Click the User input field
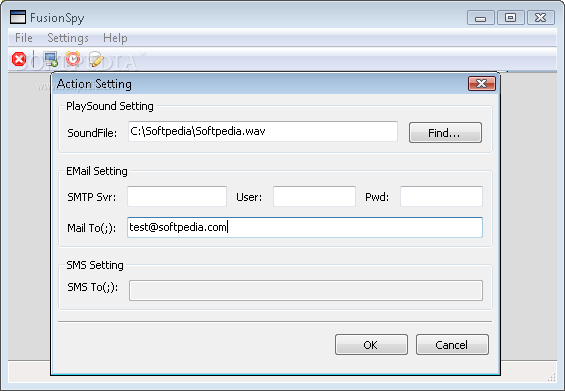 314,196
